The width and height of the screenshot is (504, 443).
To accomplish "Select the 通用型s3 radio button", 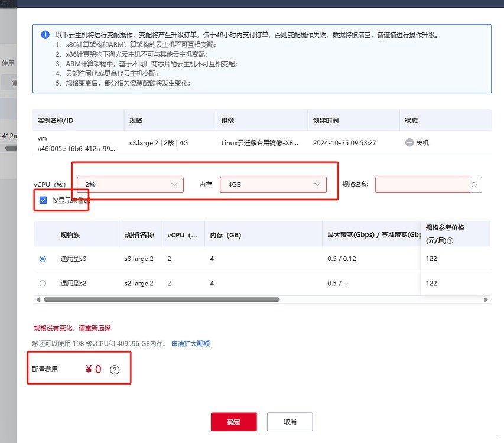I will pos(43,259).
